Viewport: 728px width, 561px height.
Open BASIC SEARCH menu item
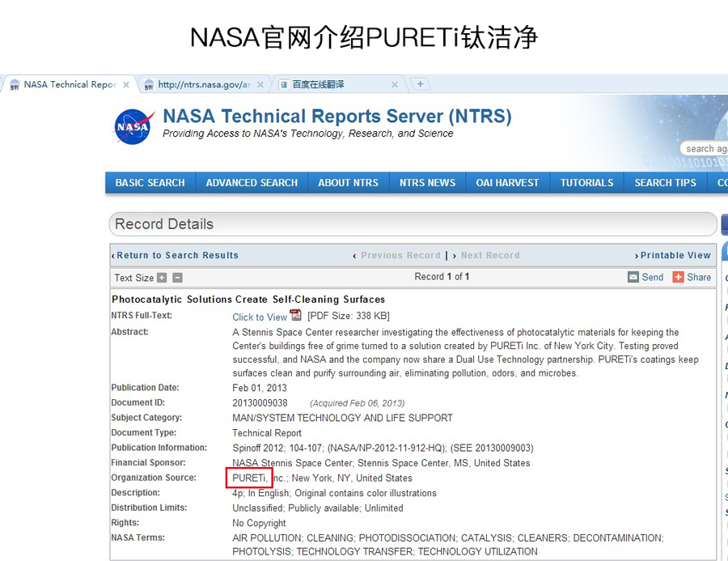coord(150,183)
